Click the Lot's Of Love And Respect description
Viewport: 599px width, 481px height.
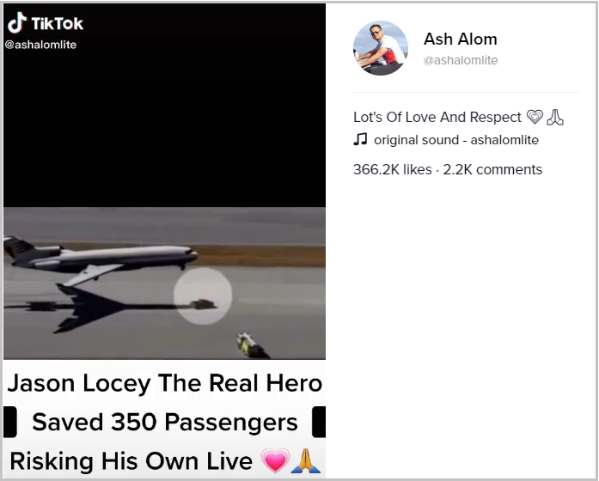tap(437, 117)
